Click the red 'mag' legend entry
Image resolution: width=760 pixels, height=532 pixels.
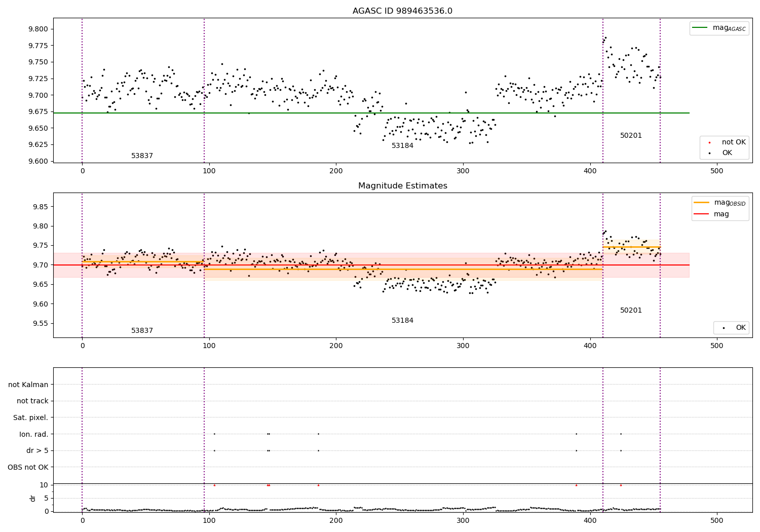pos(721,214)
